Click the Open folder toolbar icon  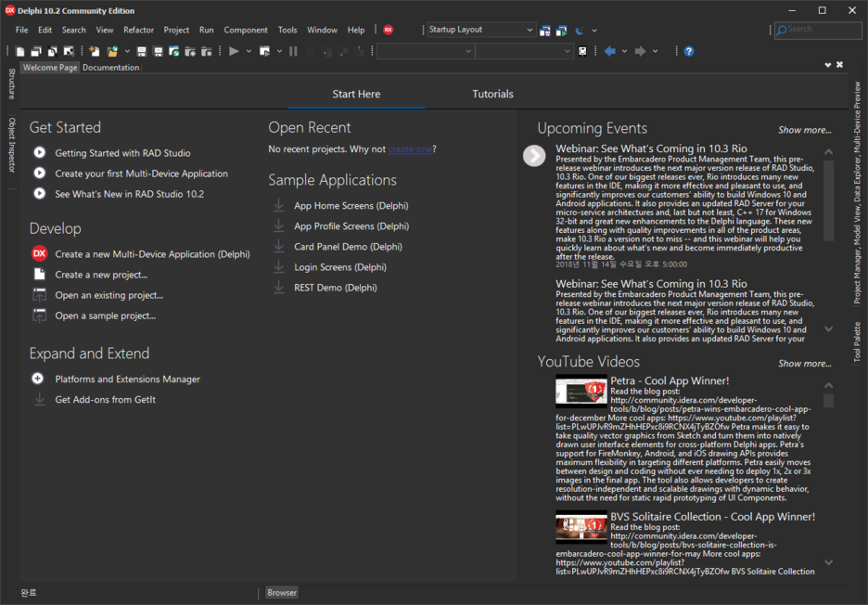(x=112, y=52)
